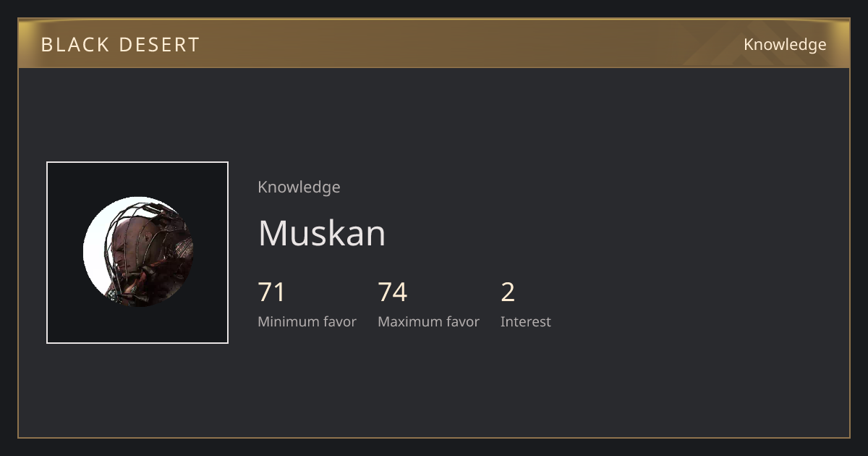Click the caged helmet face icon
Screen dimensions: 868x456
click(148, 253)
